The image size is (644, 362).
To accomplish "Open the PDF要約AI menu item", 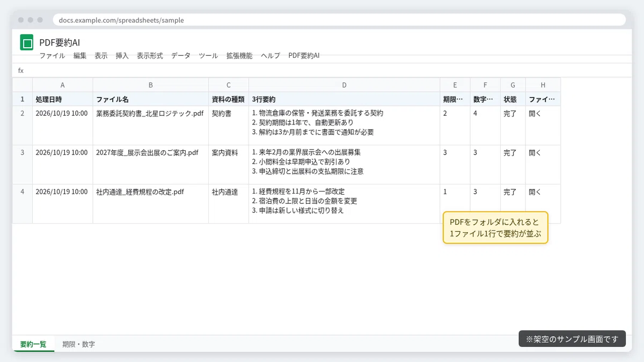I will pyautogui.click(x=304, y=56).
